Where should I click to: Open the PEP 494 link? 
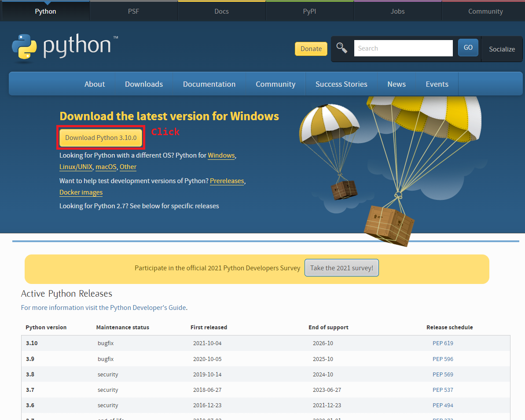point(443,405)
